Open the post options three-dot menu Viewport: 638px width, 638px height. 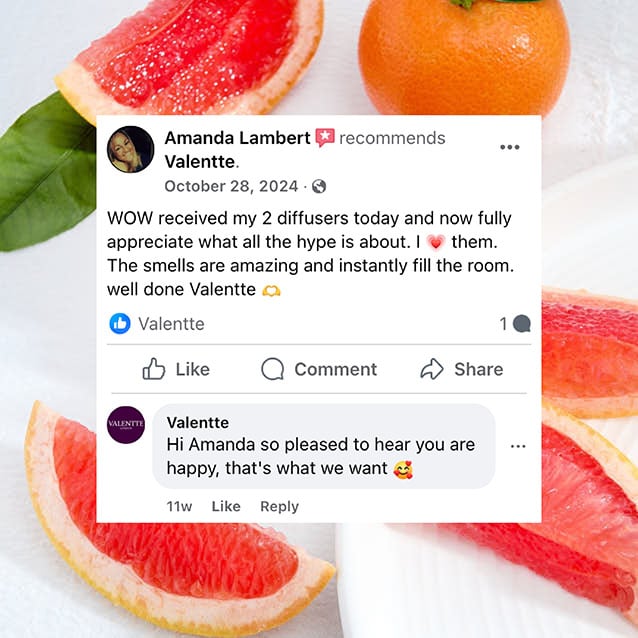(509, 147)
